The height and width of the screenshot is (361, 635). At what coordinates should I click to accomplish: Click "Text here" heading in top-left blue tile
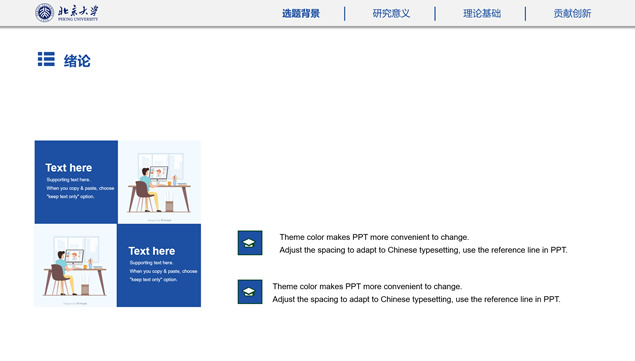point(68,168)
